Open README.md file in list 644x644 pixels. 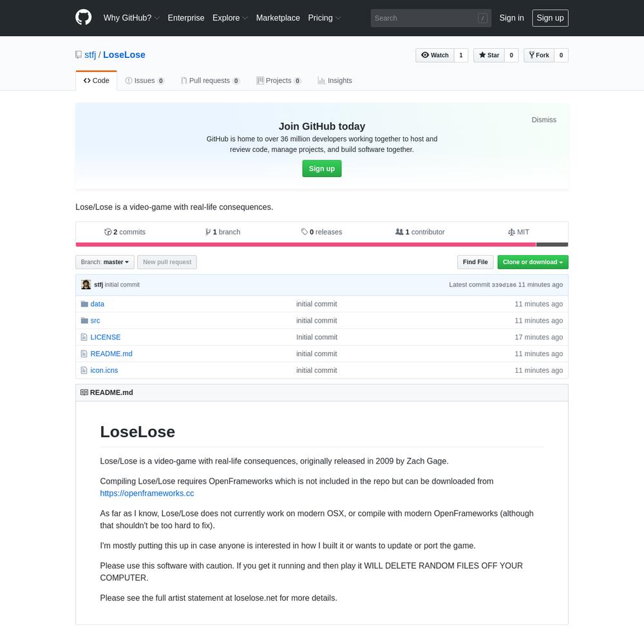pyautogui.click(x=111, y=354)
